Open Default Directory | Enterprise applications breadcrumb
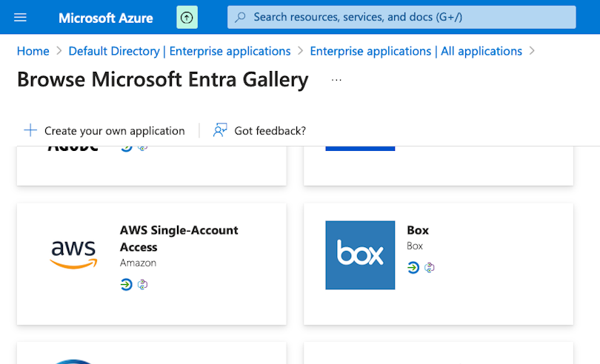Viewport: 600px width, 364px height. tap(179, 51)
